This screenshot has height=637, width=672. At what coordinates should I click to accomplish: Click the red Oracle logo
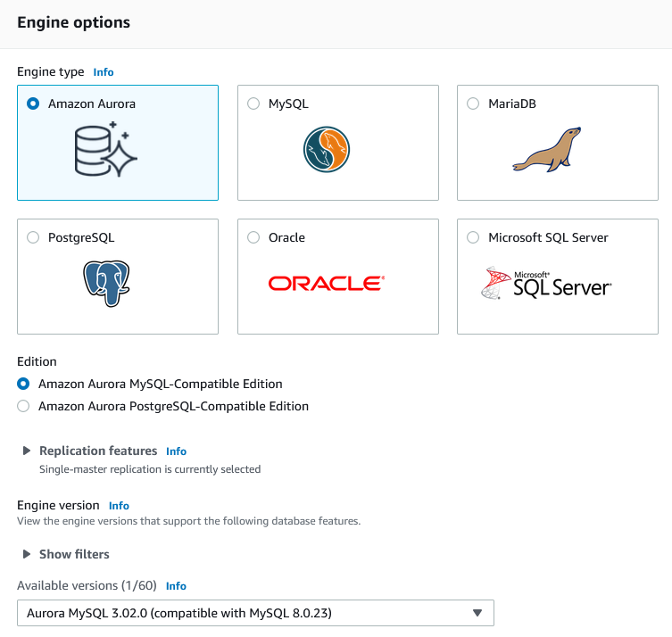(326, 284)
